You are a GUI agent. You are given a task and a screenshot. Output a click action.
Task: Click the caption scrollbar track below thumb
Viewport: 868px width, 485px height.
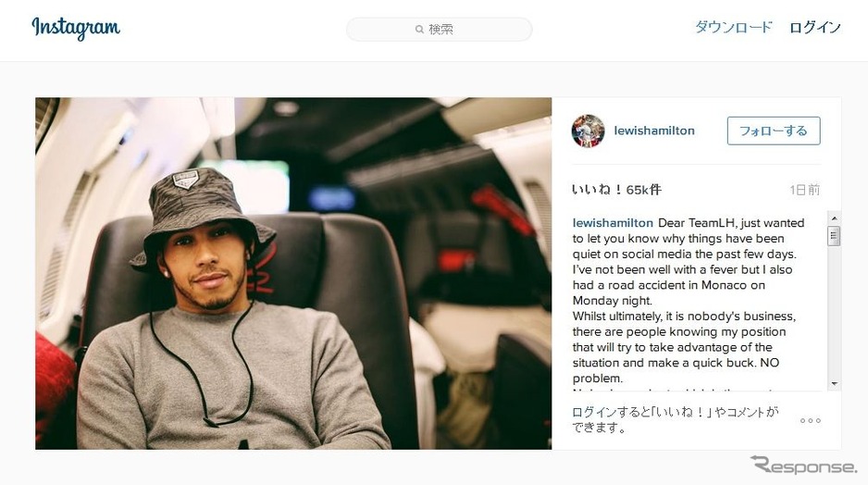[835, 311]
